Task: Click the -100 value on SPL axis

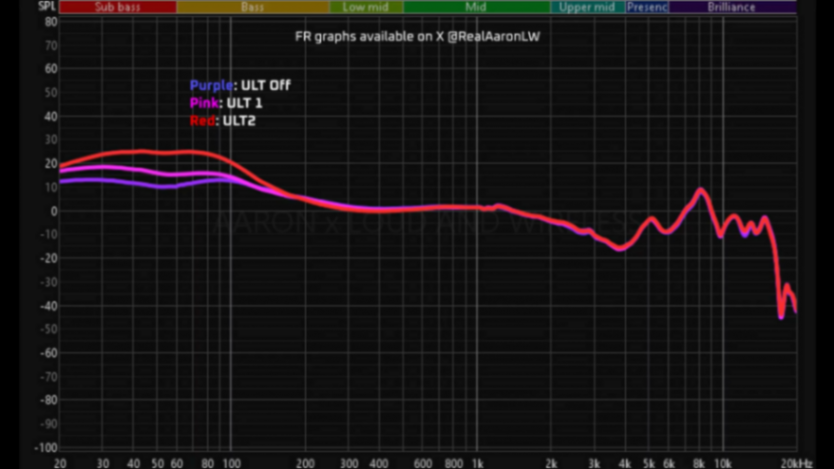Action: tap(46, 448)
